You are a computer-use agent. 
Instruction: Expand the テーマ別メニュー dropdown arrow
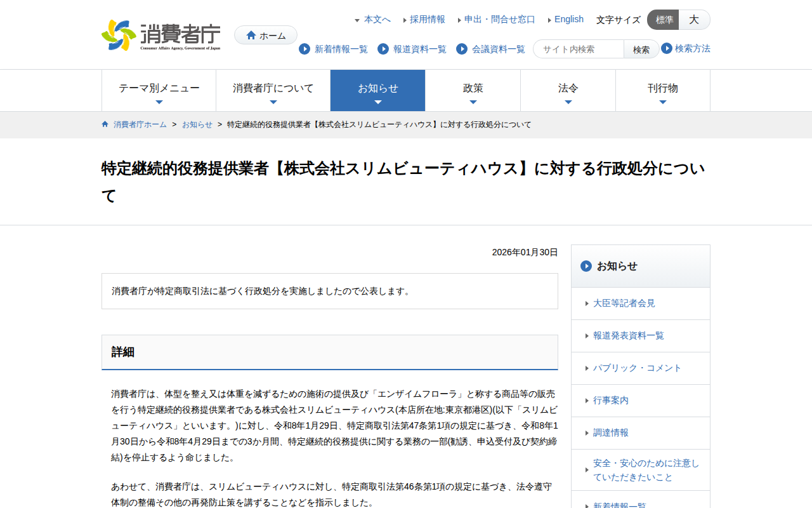coord(159,102)
